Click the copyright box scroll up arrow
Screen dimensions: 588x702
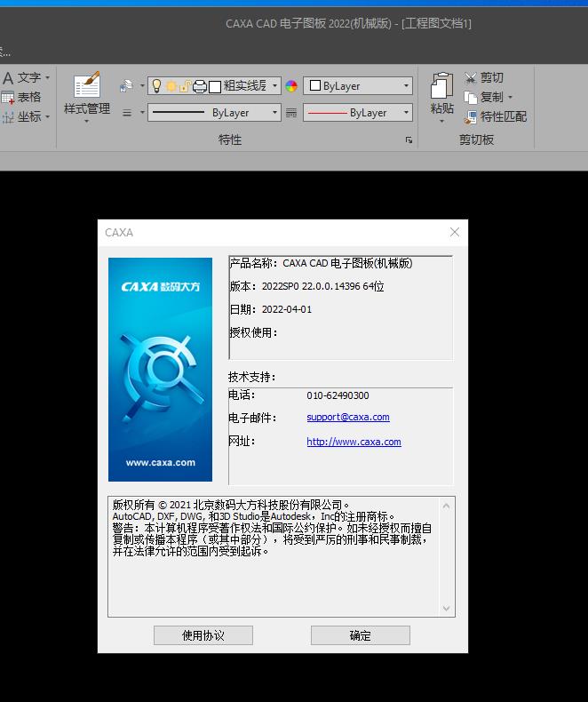coord(446,506)
